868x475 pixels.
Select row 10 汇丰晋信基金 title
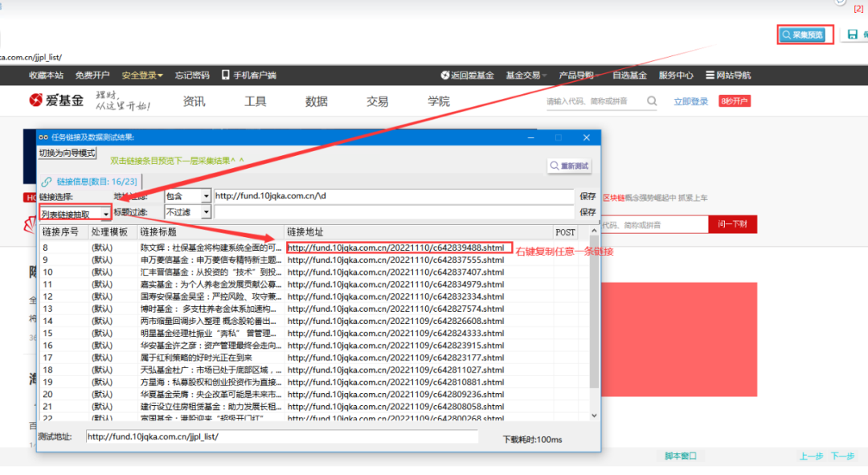(x=211, y=272)
